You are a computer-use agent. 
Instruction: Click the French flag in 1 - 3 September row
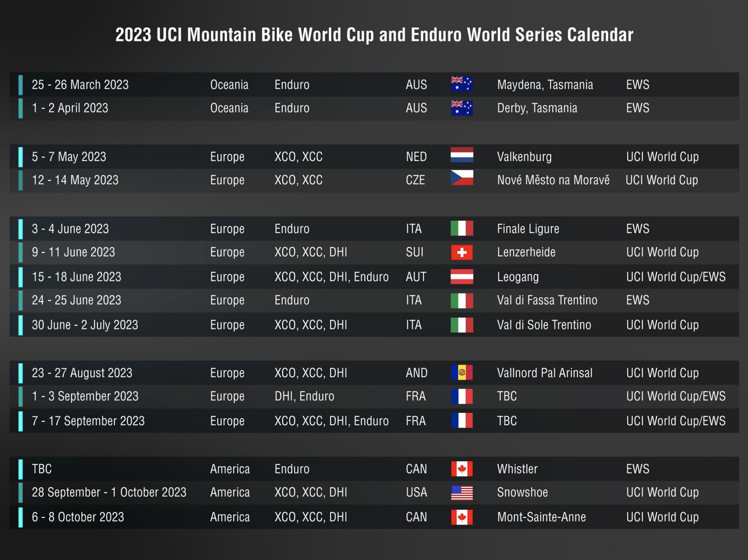tap(462, 396)
